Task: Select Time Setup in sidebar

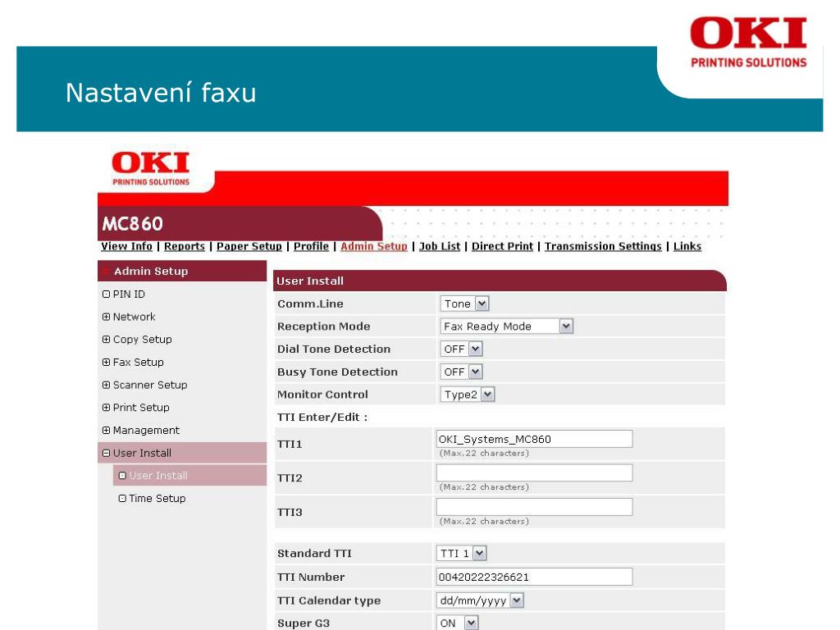Action: tap(157, 498)
